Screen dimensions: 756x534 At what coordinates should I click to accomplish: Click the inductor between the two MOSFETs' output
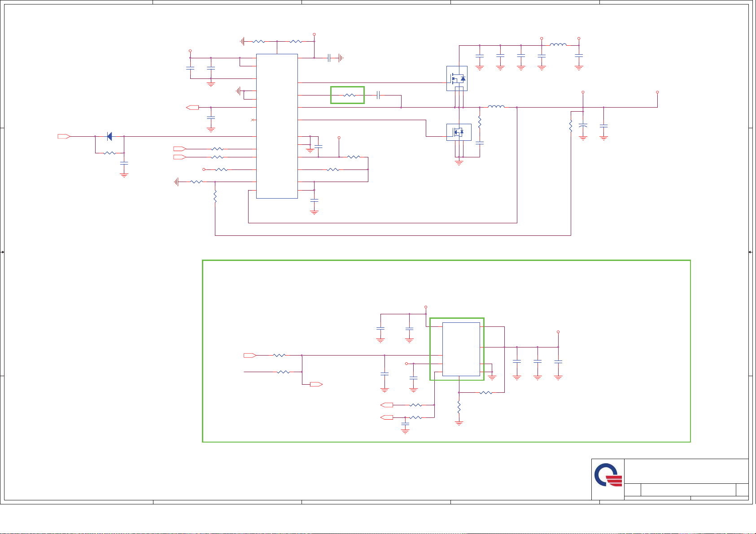pos(496,107)
